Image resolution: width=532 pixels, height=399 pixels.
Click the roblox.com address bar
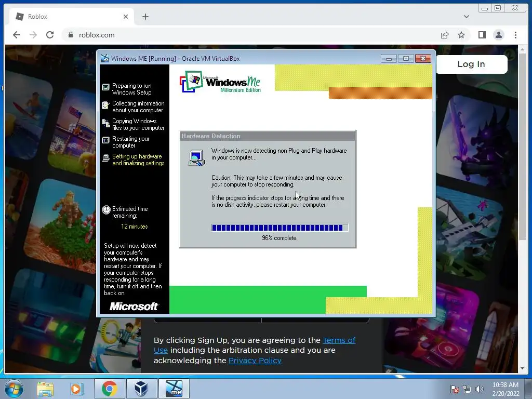coord(251,35)
